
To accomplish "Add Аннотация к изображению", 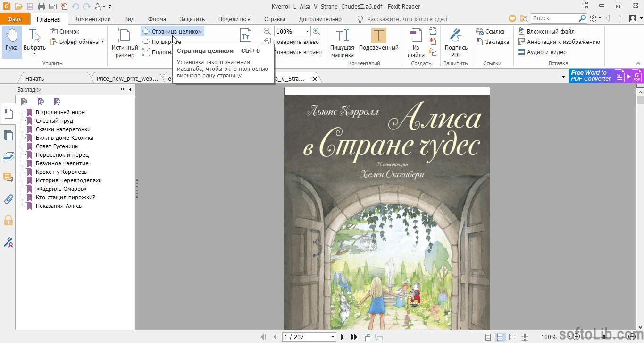I will [559, 42].
